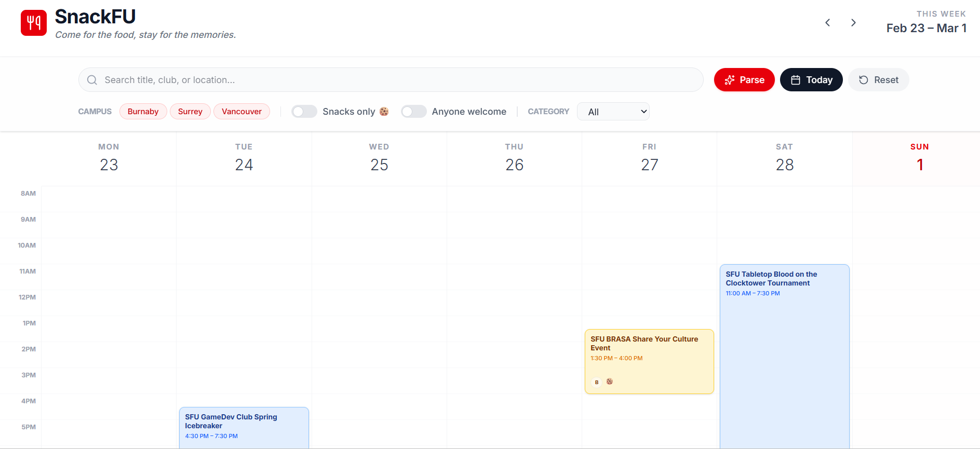Click the B campus badge on BRASA event
Viewport: 980px width, 449px height.
597,382
